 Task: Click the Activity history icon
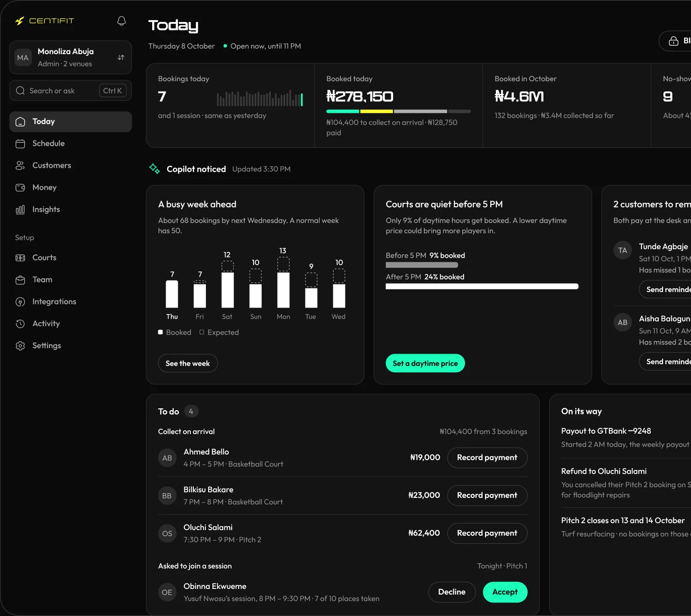[20, 323]
